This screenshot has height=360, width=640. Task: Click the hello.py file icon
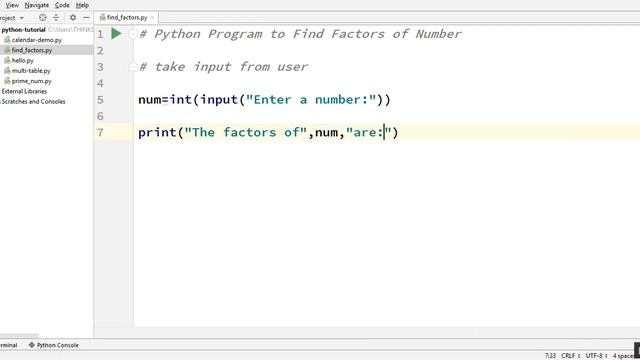tap(7, 60)
